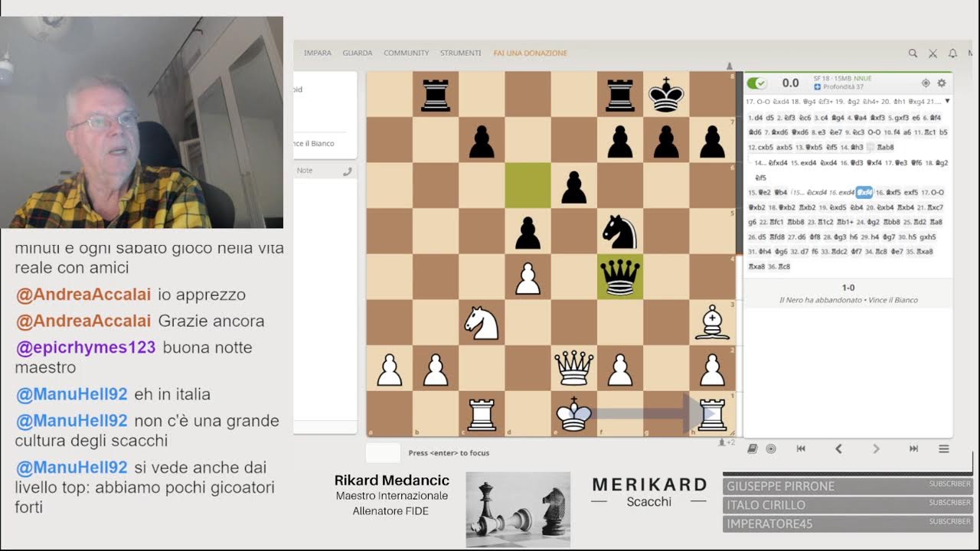Select the white pawn on d4
980x551 pixels.
[528, 277]
